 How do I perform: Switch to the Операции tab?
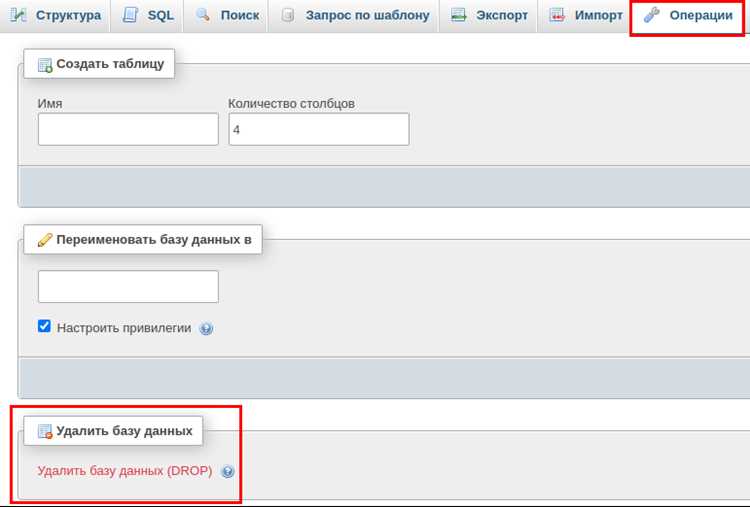687,16
